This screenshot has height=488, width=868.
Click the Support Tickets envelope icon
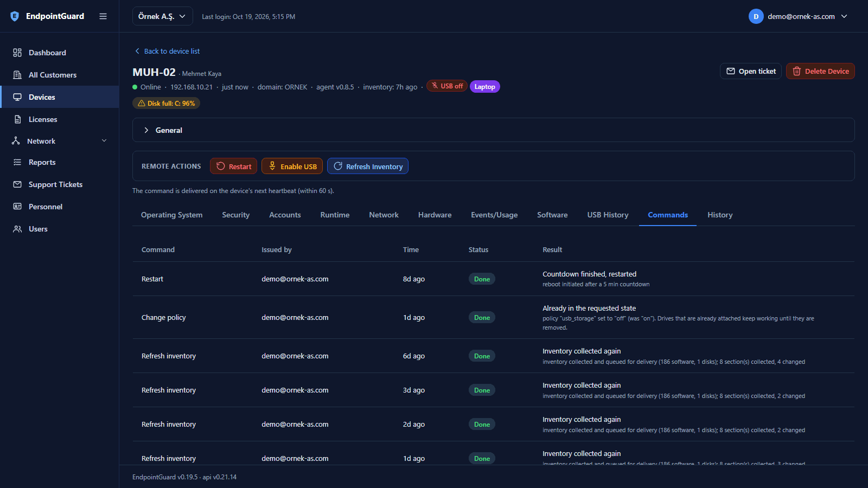coord(17,184)
